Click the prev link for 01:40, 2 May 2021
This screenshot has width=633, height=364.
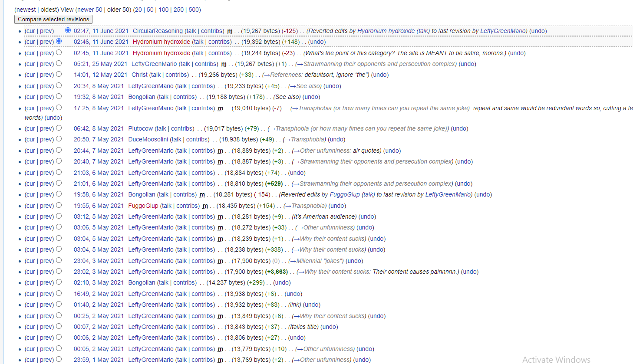[46, 305]
